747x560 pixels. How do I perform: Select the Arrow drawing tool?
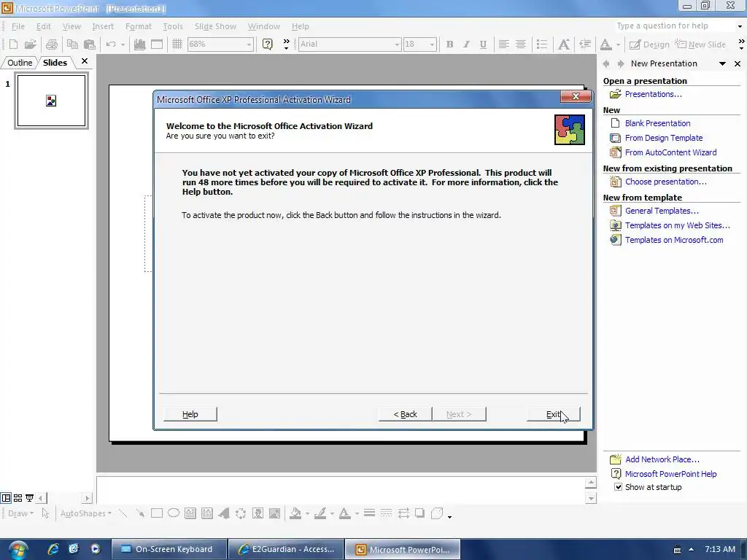point(139,513)
